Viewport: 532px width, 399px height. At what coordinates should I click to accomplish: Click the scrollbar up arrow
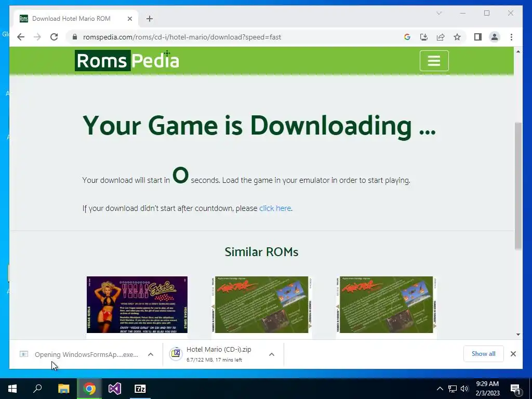518,51
